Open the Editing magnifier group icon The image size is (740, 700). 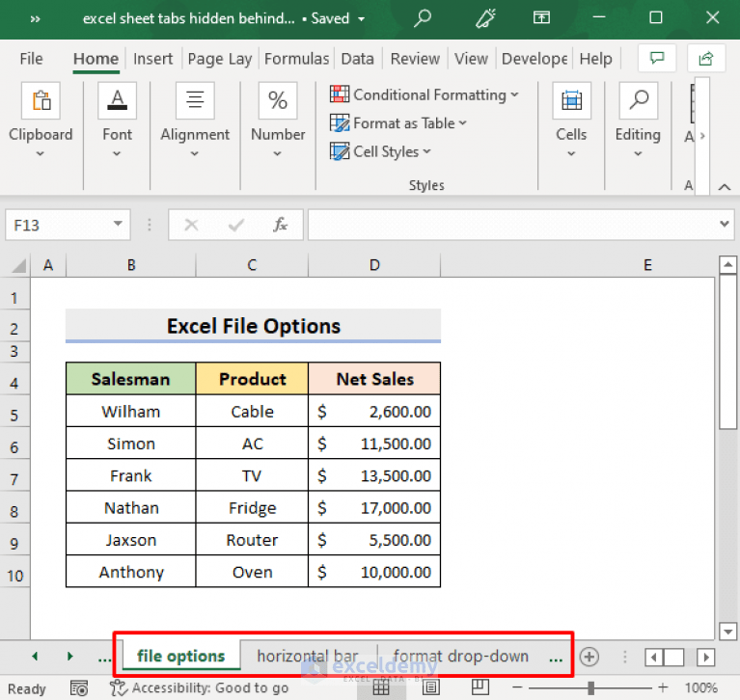click(x=638, y=100)
